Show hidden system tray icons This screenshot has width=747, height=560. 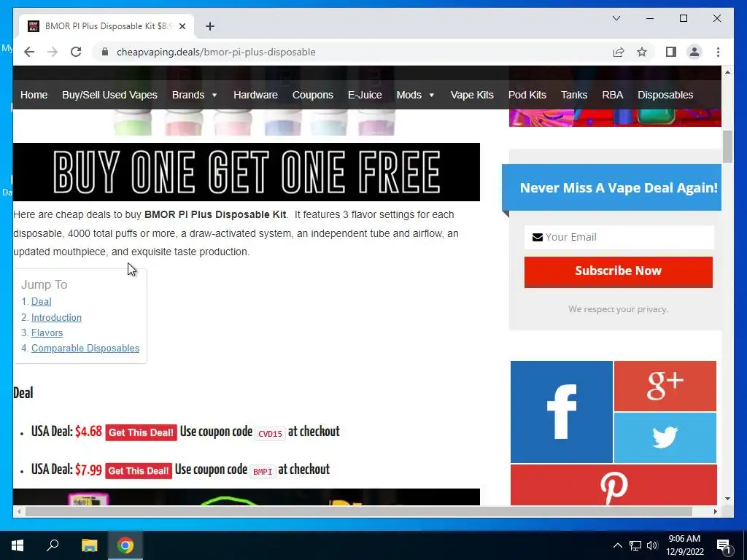coord(617,545)
